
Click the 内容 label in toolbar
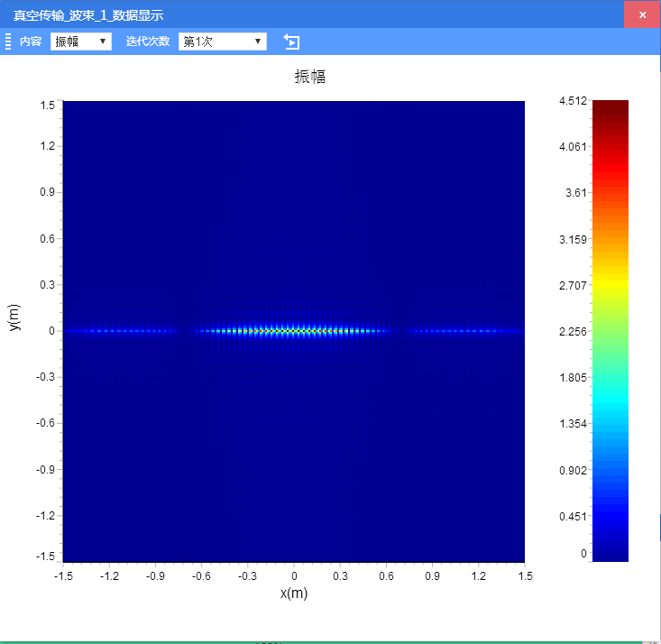(31, 41)
